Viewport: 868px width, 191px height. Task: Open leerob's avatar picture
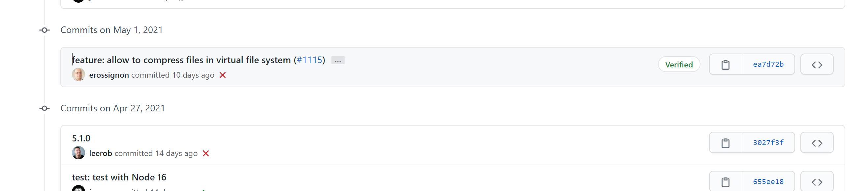(79, 153)
